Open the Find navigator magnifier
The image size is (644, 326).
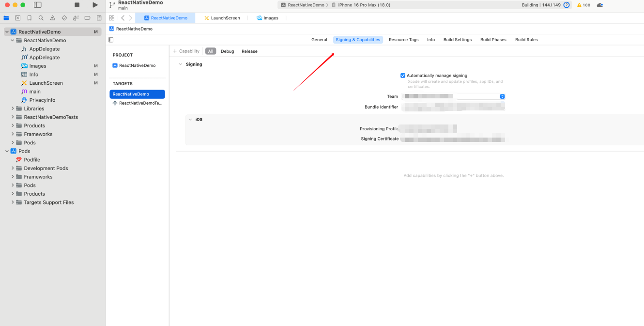coord(41,18)
